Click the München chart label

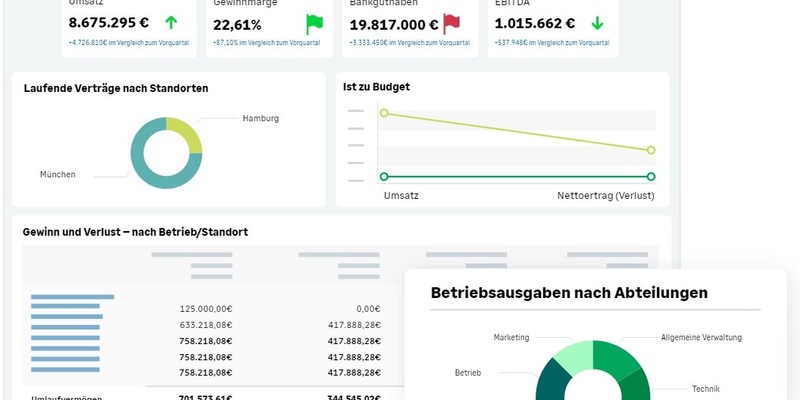click(58, 174)
